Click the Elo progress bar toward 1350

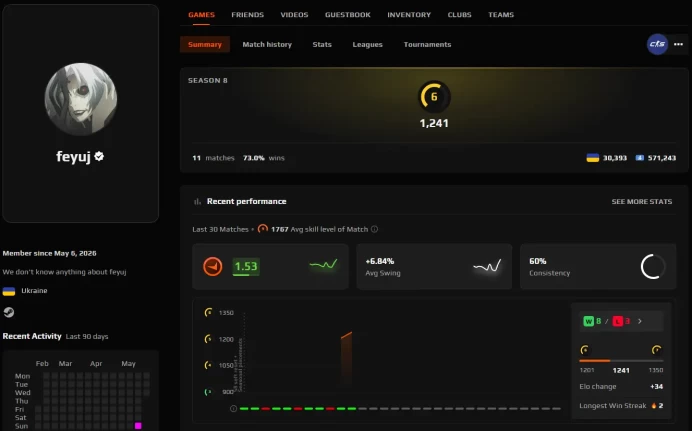point(621,360)
